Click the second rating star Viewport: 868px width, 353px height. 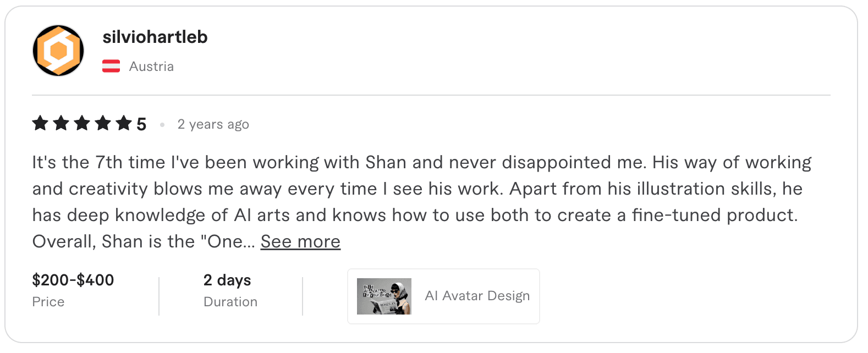coord(61,124)
